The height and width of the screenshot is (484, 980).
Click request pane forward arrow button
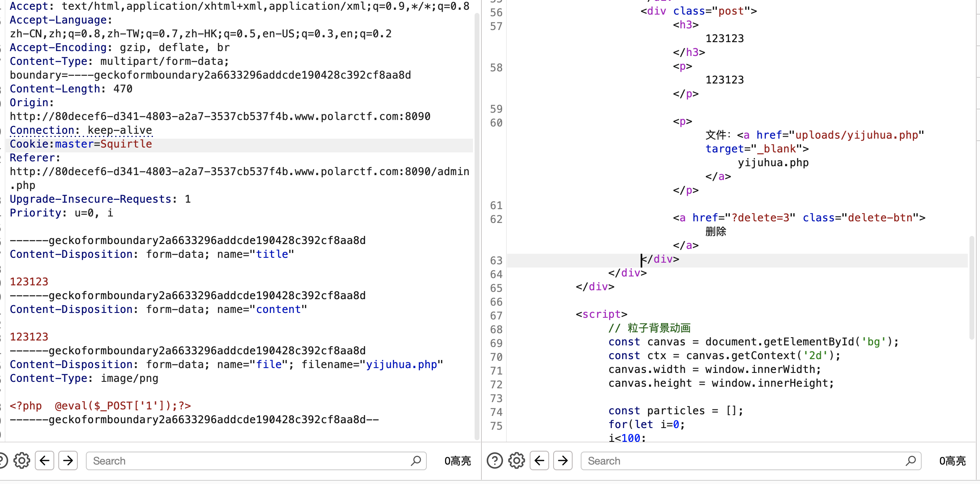68,461
